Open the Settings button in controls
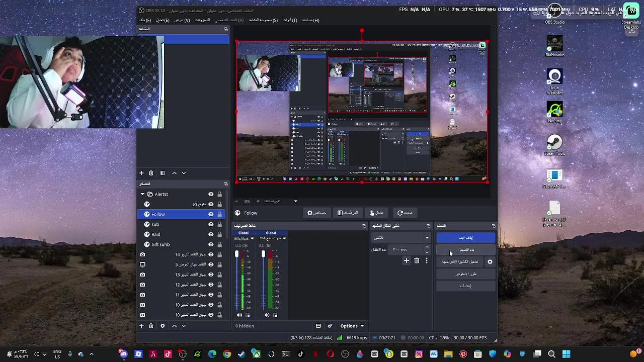Viewport: 644px width, 362px height. point(465,286)
